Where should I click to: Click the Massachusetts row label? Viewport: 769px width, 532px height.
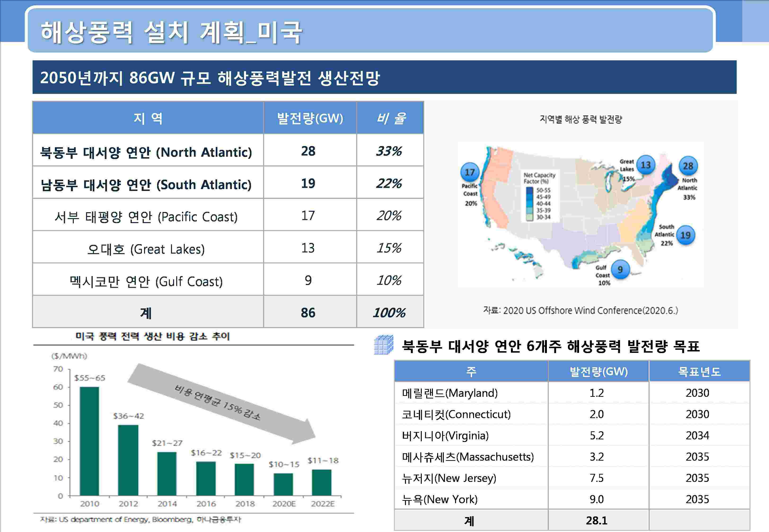click(468, 457)
